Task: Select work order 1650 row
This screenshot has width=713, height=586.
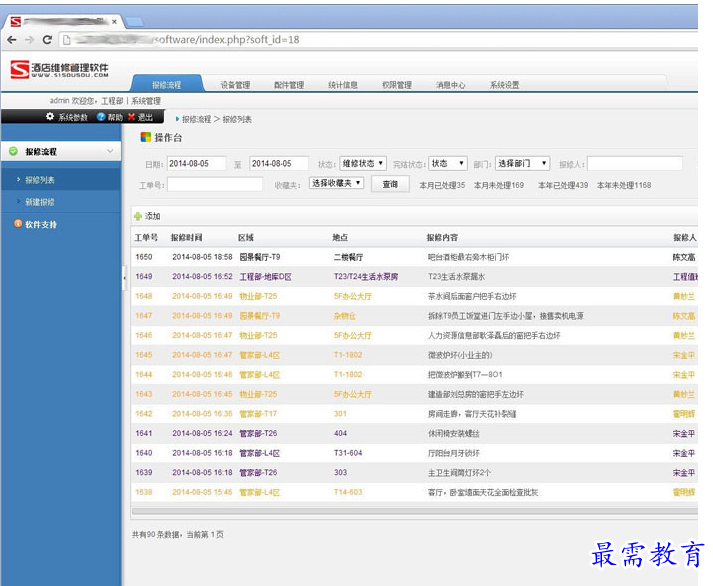Action: (x=415, y=257)
